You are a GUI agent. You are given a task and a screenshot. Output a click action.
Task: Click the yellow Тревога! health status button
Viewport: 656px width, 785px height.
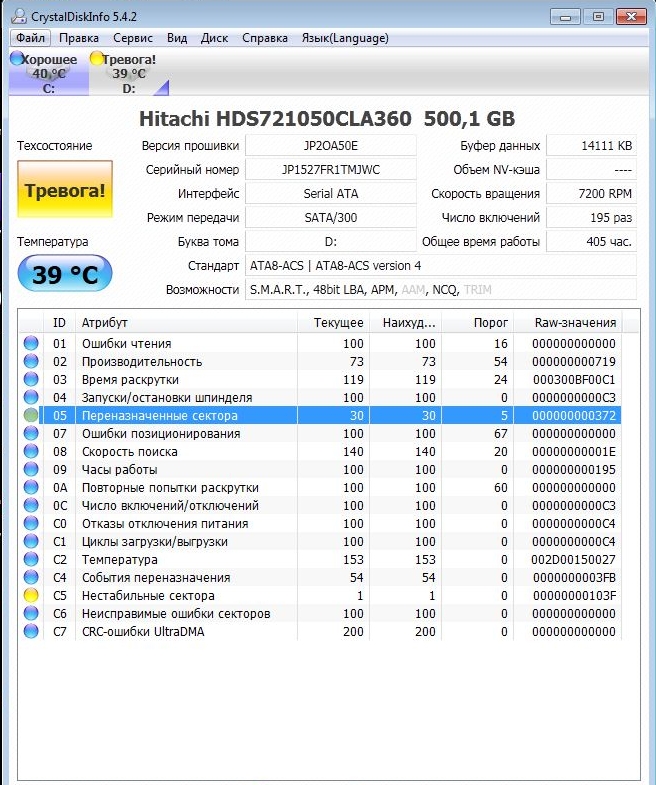[65, 190]
